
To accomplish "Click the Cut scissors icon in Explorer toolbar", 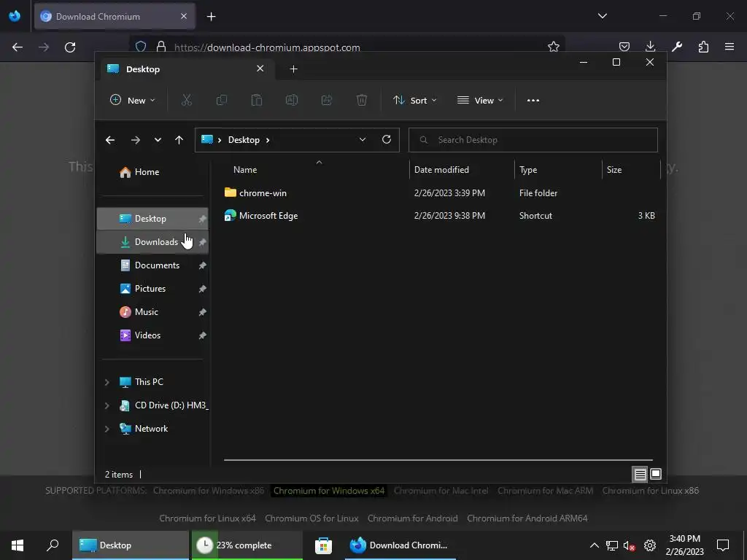I will 186,100.
